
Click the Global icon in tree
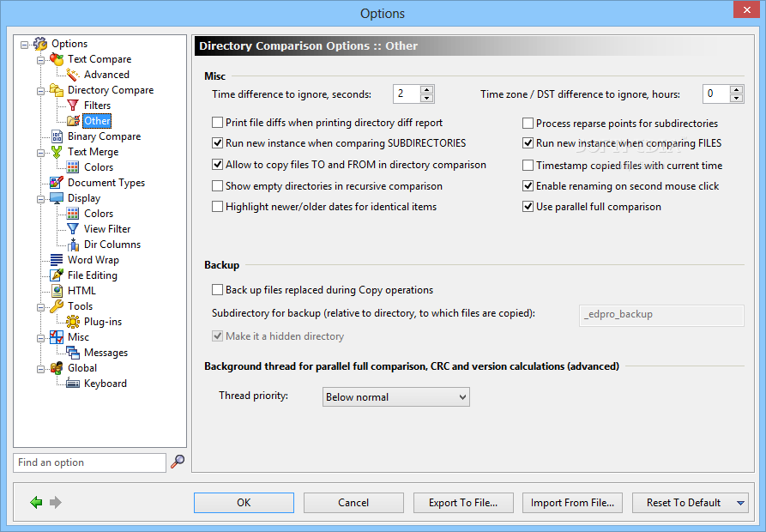57,368
